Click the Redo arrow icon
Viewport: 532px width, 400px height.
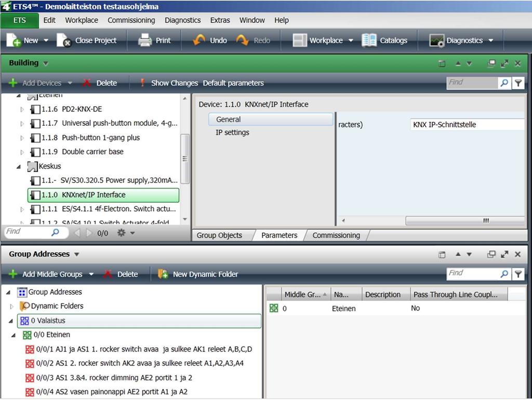(243, 40)
